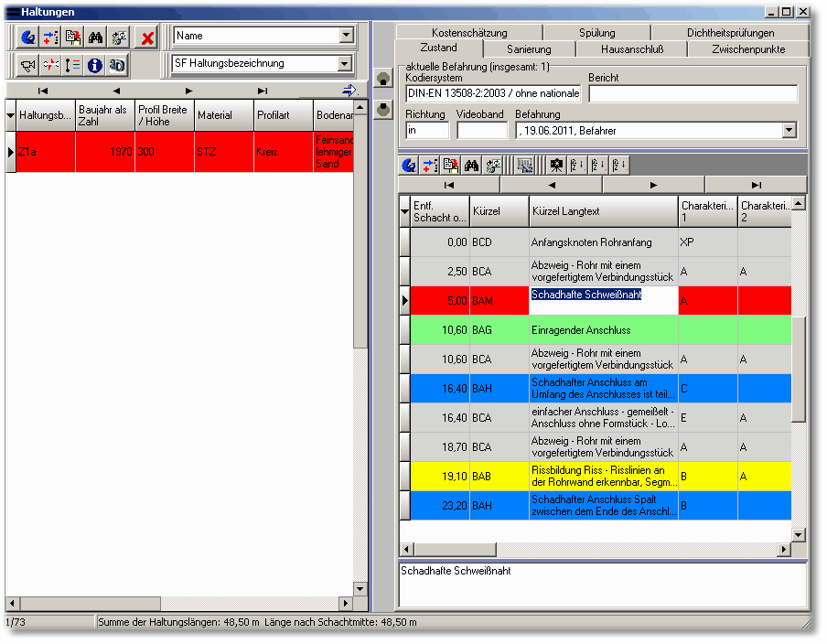The height and width of the screenshot is (644, 827).
Task: Click the blue arrow icon above Haltungen table
Action: pos(349,90)
